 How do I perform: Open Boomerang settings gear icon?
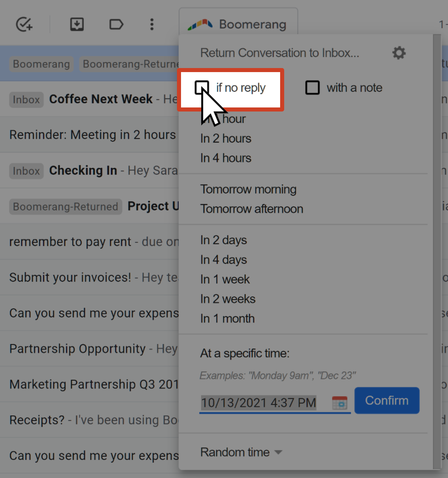click(399, 53)
